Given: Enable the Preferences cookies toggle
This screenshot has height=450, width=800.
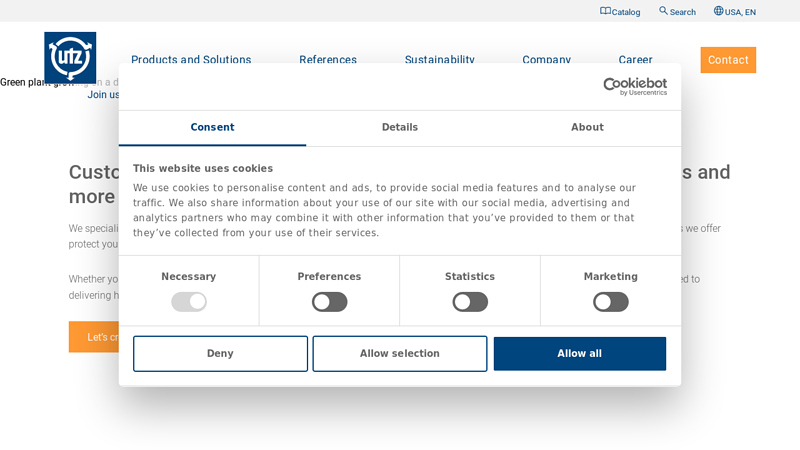Looking at the screenshot, I should [x=329, y=302].
